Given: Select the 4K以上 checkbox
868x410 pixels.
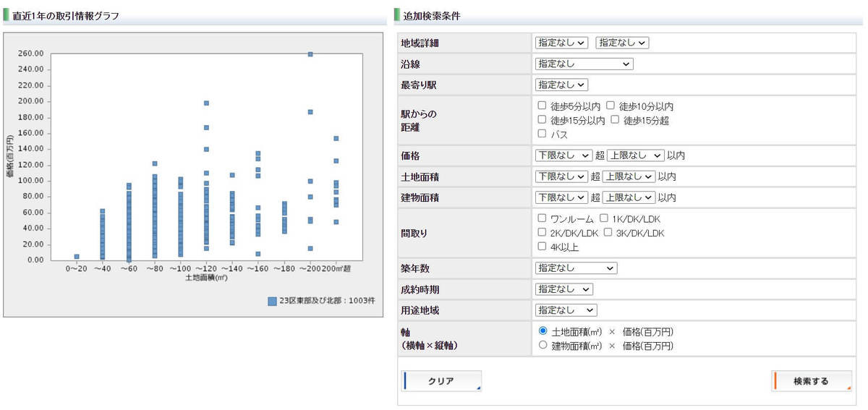Looking at the screenshot, I should pos(542,246).
